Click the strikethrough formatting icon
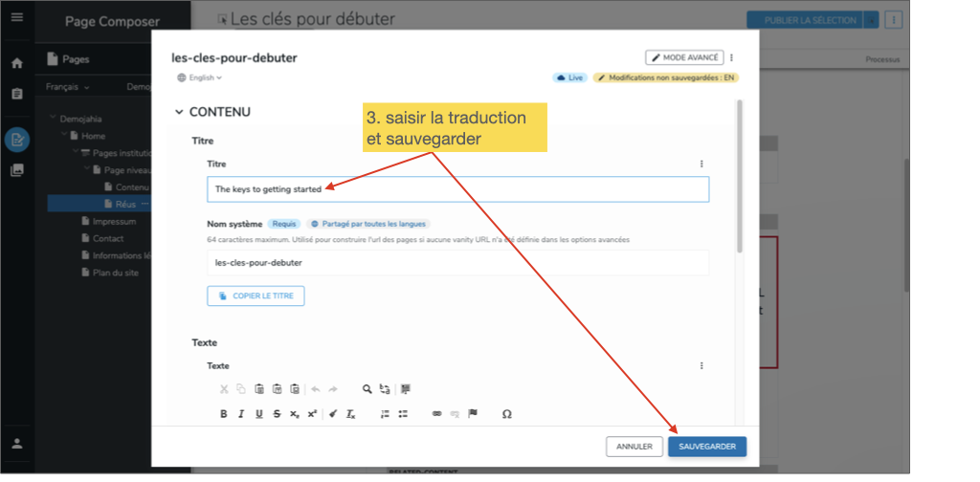 (277, 414)
